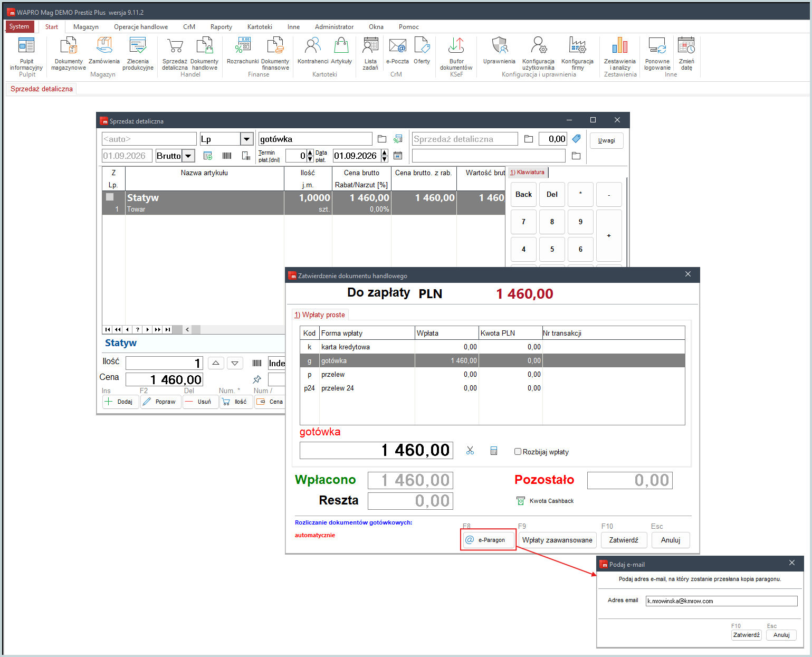Click the Usuń button
The image size is (812, 657).
[200, 402]
